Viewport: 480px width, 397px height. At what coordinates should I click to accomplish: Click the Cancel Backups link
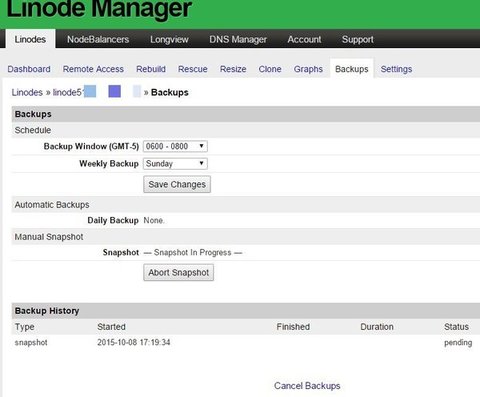coord(307,386)
